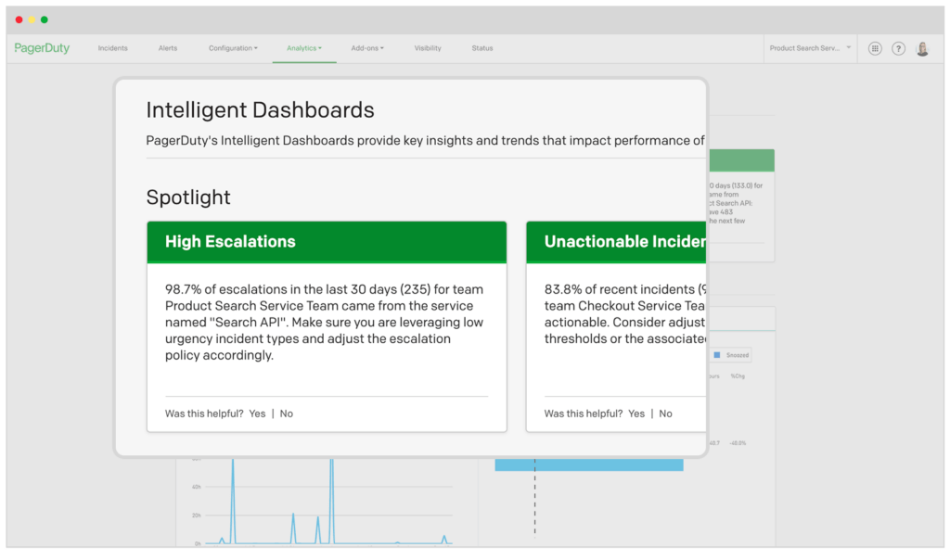Image resolution: width=950 pixels, height=560 pixels.
Task: Expand the Add-ons menu
Action: tap(367, 48)
